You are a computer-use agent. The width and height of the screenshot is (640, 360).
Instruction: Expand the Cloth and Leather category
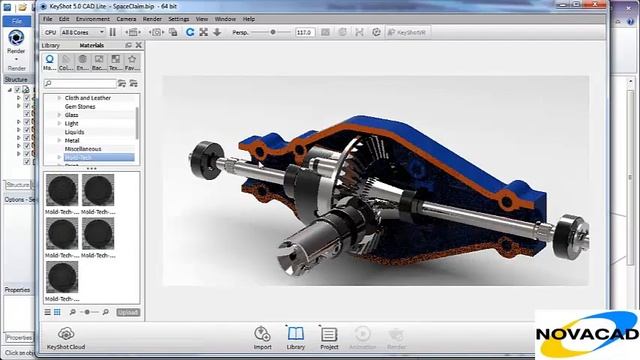click(x=59, y=98)
